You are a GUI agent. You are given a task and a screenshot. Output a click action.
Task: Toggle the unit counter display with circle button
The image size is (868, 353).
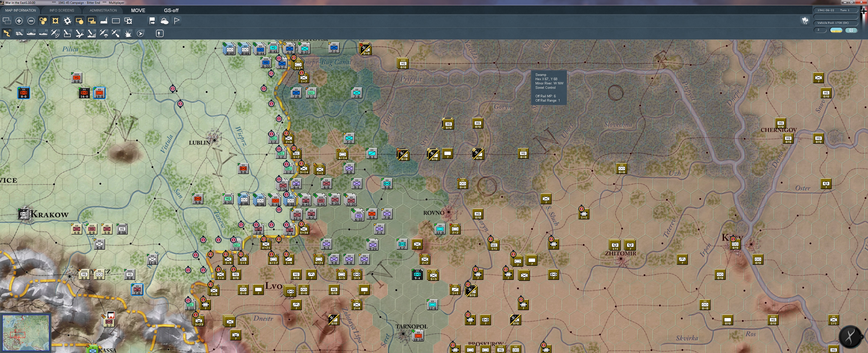pyautogui.click(x=79, y=21)
